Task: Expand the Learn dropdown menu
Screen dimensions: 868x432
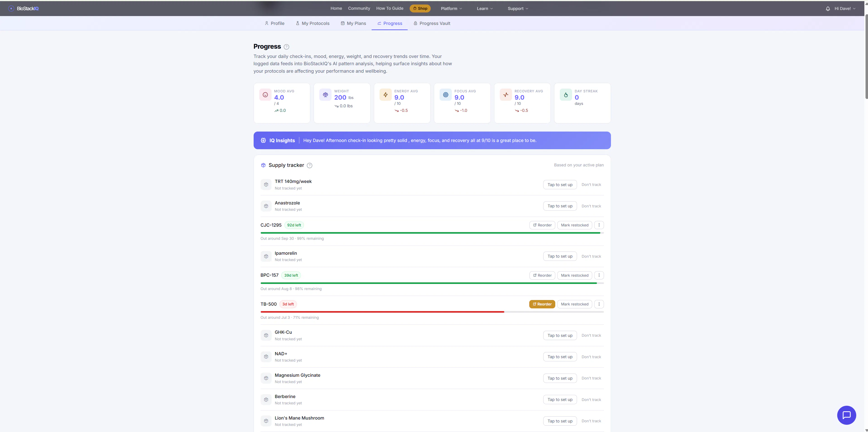Action: pos(485,8)
